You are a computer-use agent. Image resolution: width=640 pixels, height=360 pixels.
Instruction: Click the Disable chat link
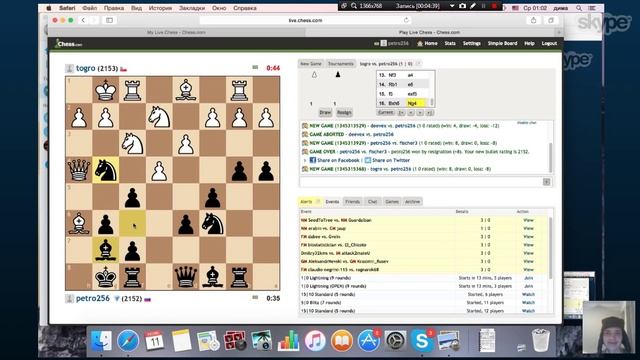pyautogui.click(x=527, y=122)
